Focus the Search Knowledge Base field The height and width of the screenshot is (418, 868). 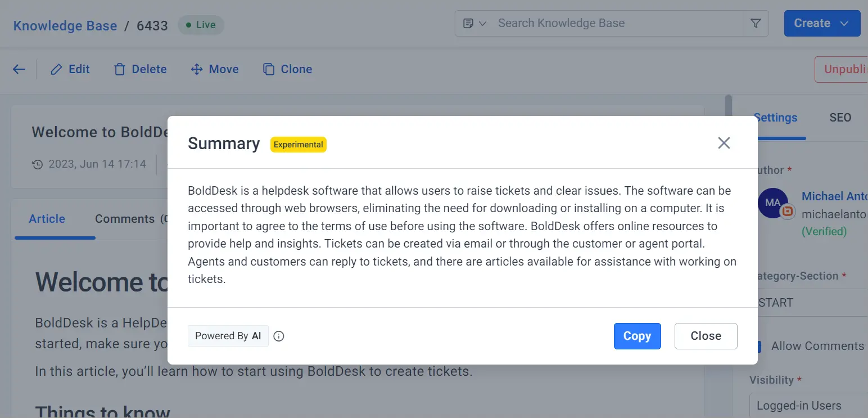[x=618, y=23]
